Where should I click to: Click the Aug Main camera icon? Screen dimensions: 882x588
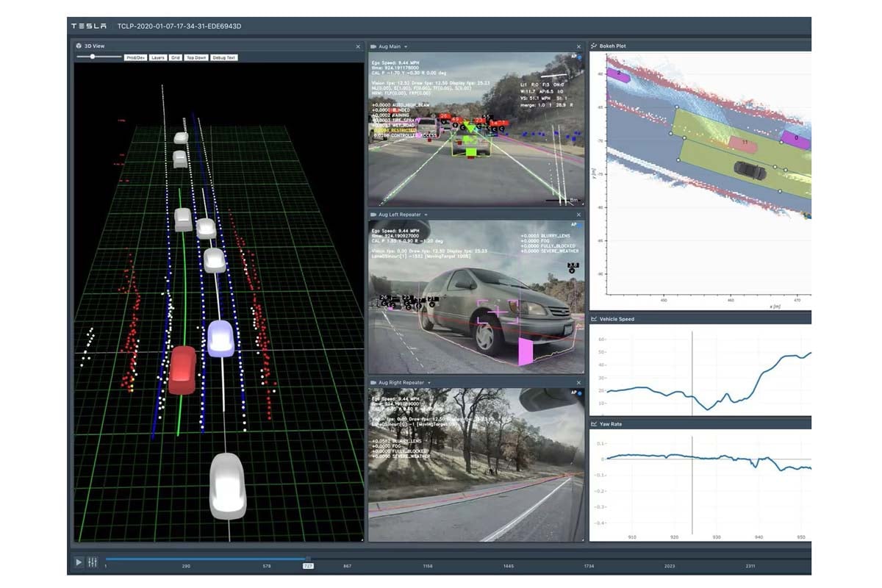click(373, 46)
